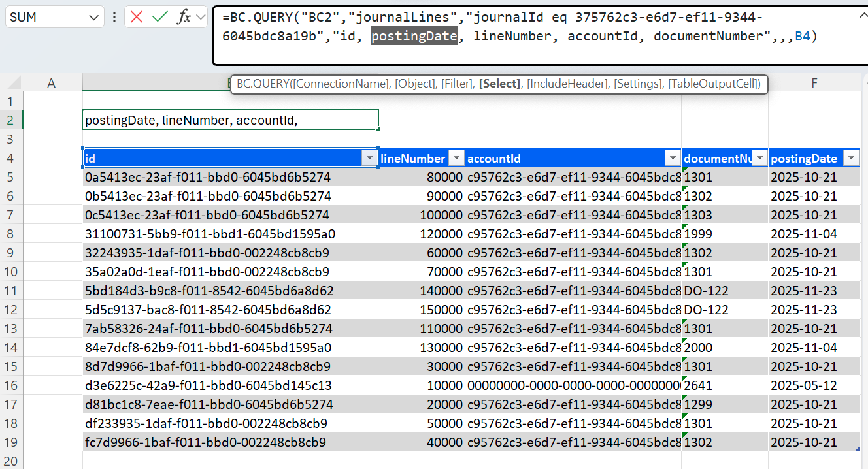Click the Select argument in formula tooltip
Screen dimensions: 868x469
pos(499,84)
